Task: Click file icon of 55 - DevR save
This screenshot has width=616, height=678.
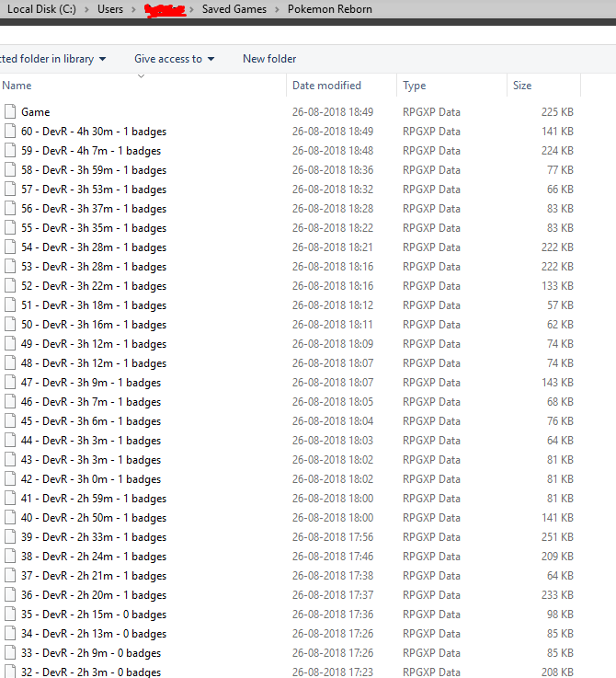Action: pyautogui.click(x=10, y=227)
